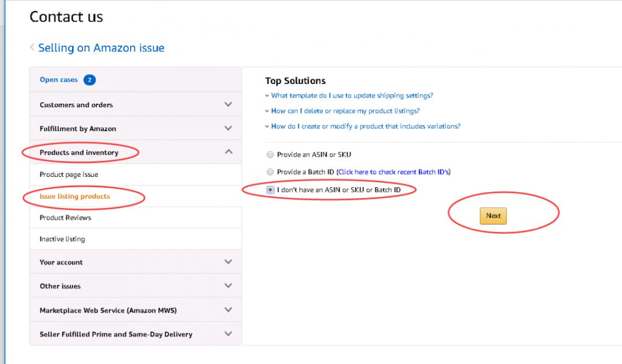
Task: Expand Your account chevron
Action: 228,262
